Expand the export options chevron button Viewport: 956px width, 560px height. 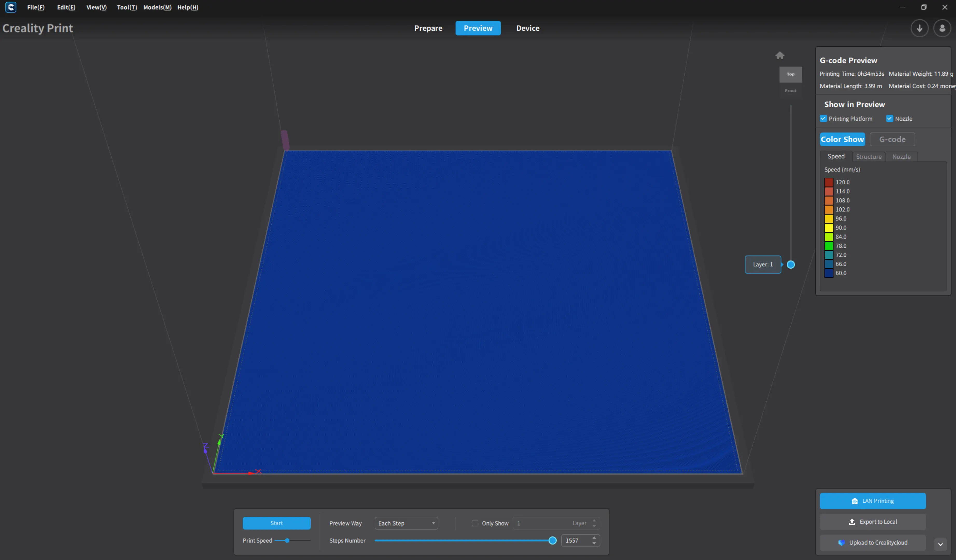click(940, 544)
